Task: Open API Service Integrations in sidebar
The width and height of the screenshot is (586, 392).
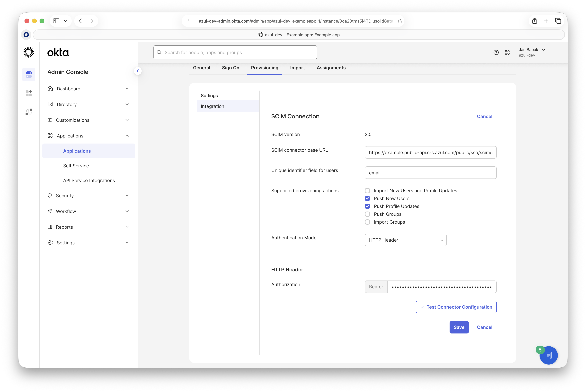Action: (x=89, y=180)
